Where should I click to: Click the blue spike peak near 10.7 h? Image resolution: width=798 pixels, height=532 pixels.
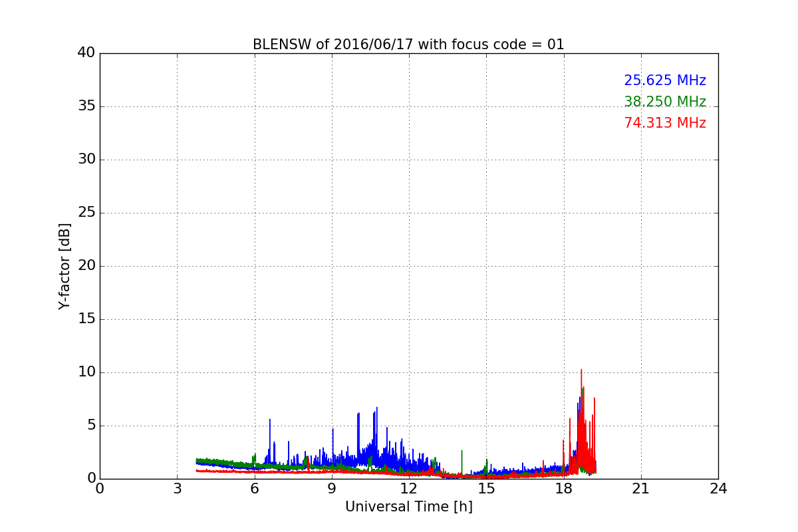click(376, 409)
